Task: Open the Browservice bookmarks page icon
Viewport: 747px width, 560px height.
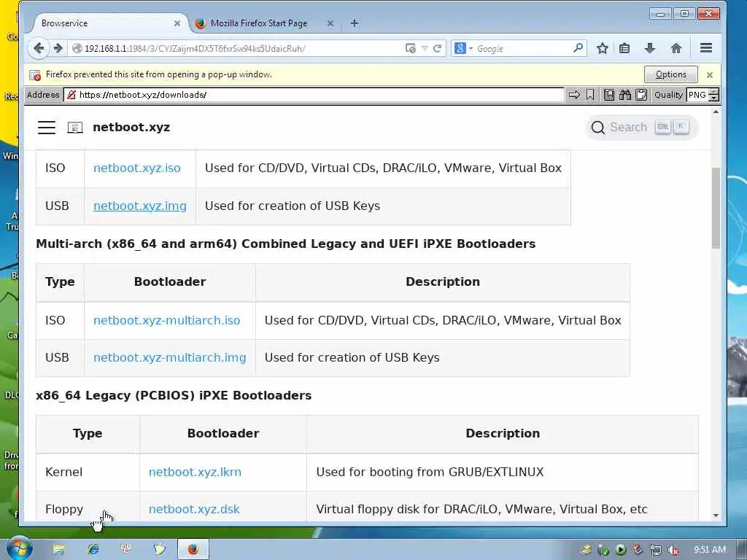Action: click(609, 95)
